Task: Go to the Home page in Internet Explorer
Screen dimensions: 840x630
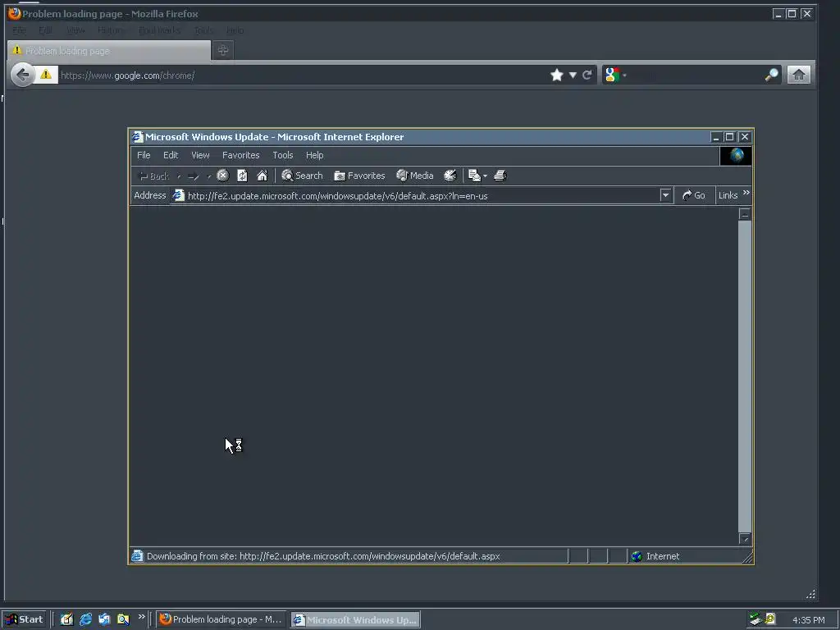Action: [262, 176]
